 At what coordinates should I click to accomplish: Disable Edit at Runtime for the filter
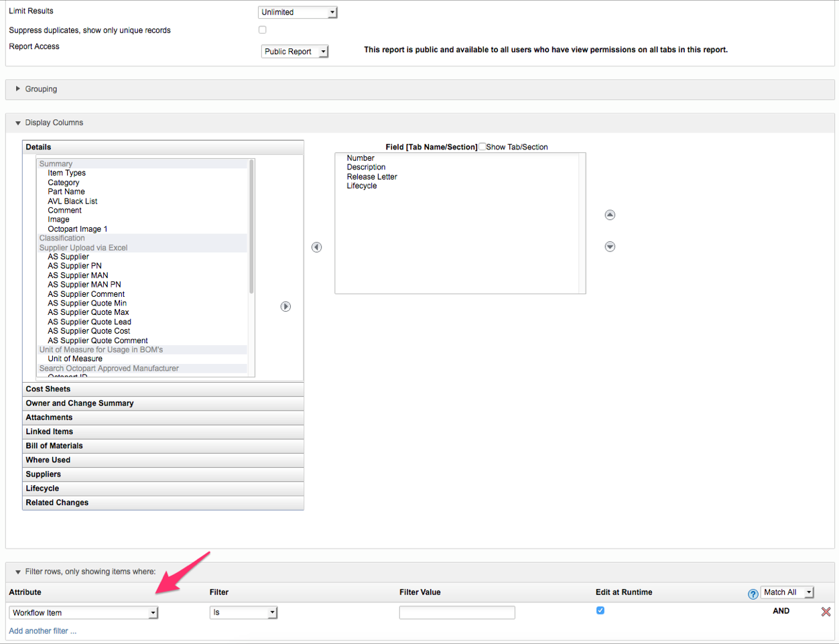point(600,610)
